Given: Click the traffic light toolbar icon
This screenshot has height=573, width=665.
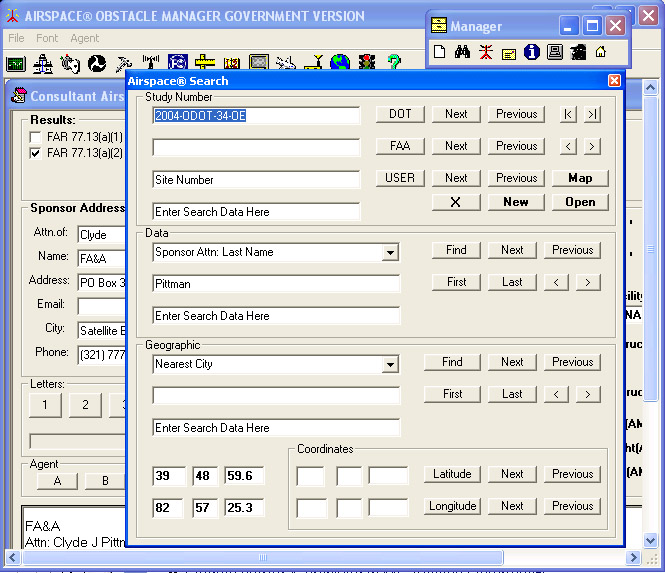Looking at the screenshot, I should coord(367,64).
